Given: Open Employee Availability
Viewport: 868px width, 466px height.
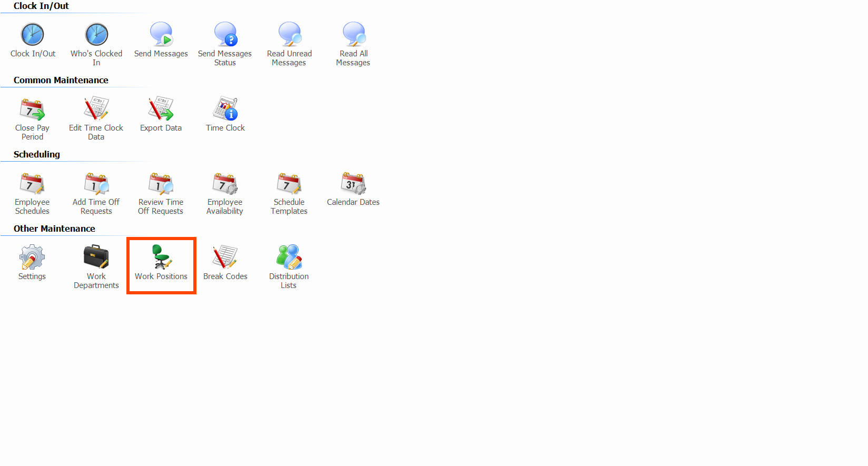Looking at the screenshot, I should 225,184.
